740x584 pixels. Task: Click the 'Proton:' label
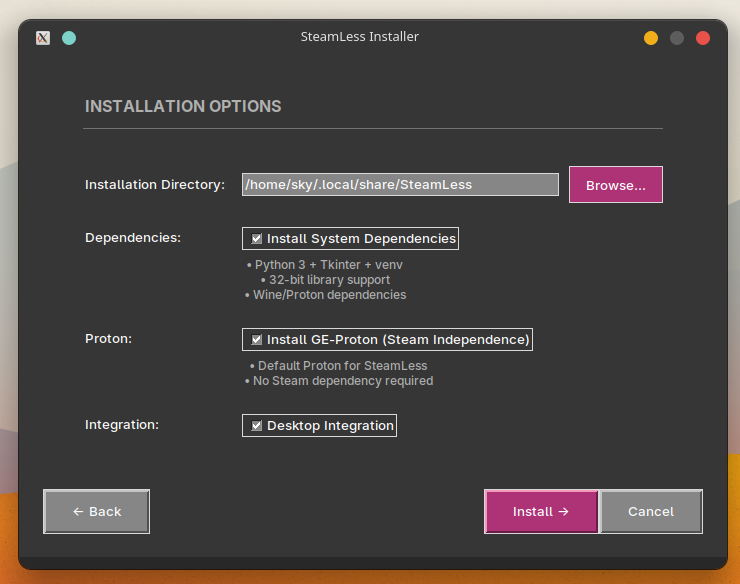tap(109, 339)
